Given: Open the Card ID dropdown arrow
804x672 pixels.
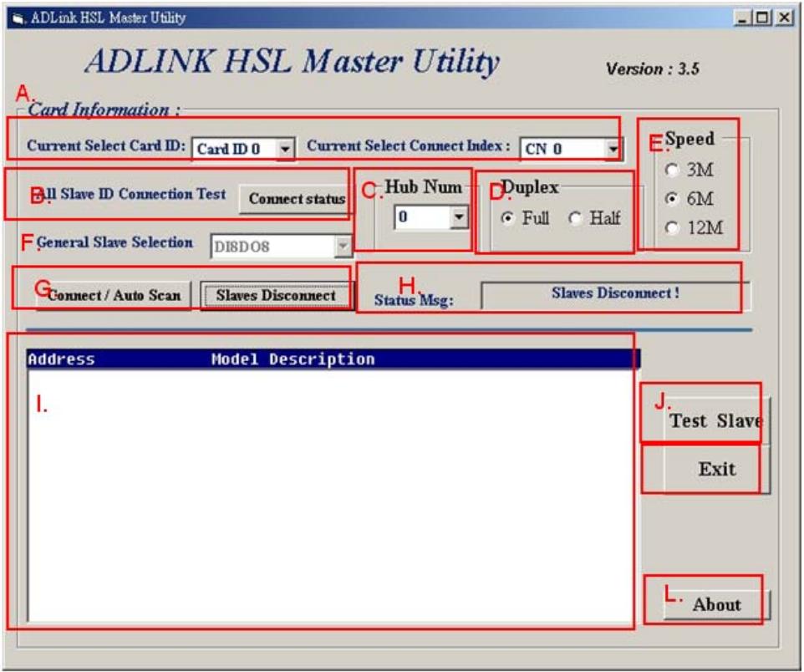Looking at the screenshot, I should (x=285, y=149).
